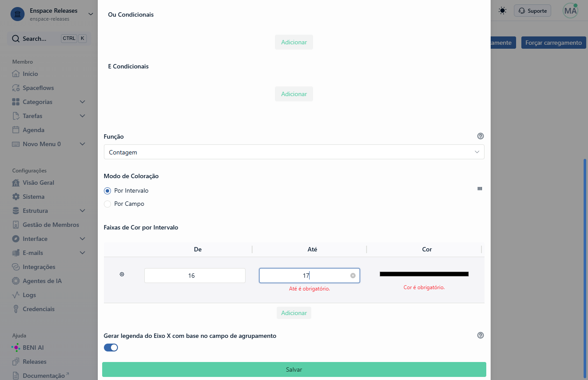Click Adicionar below the color ranges table
The height and width of the screenshot is (380, 588).
[x=294, y=313]
